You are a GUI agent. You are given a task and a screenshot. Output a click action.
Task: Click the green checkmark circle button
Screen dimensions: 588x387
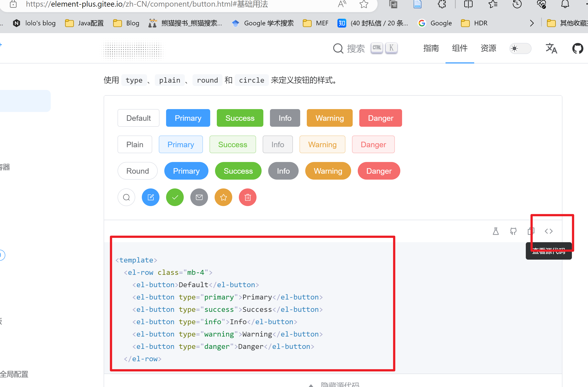click(x=175, y=197)
